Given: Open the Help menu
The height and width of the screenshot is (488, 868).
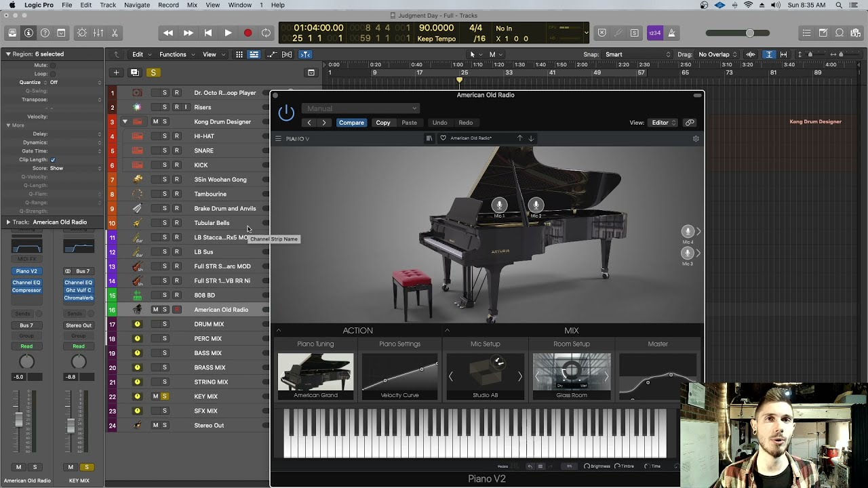Looking at the screenshot, I should pos(278,5).
